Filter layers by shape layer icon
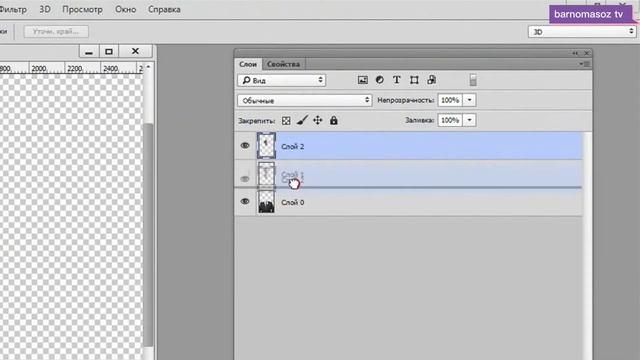 pos(414,80)
